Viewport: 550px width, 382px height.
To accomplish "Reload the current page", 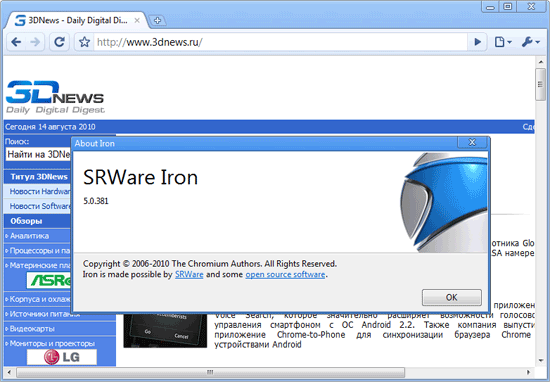I will point(59,42).
